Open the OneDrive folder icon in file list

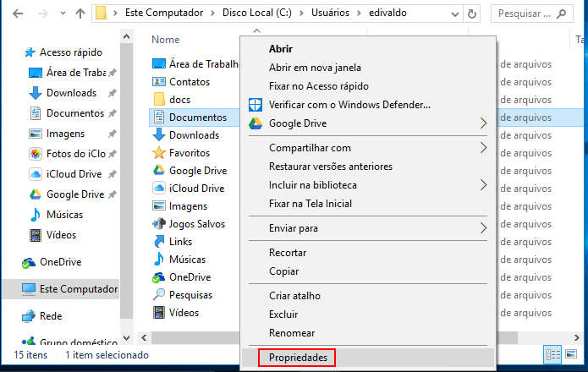(x=158, y=277)
